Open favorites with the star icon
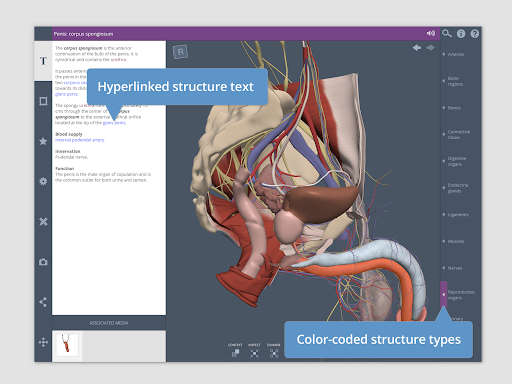This screenshot has height=384, width=512. (43, 141)
